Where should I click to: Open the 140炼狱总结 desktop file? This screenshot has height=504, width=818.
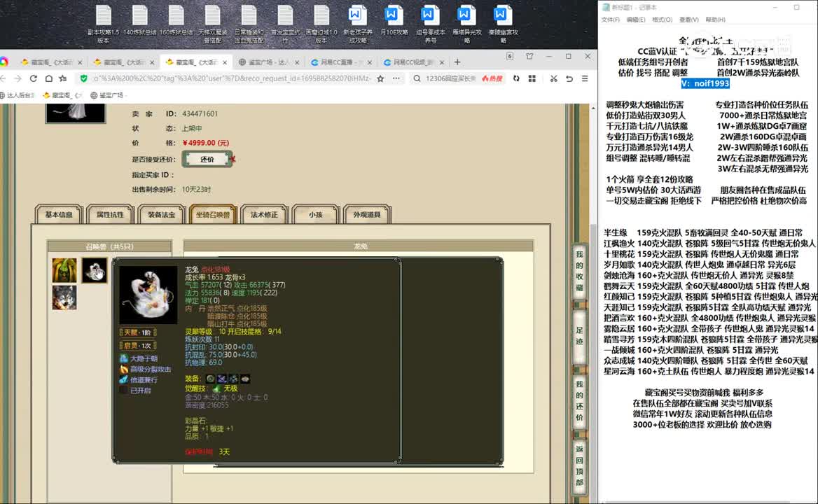pyautogui.click(x=140, y=21)
